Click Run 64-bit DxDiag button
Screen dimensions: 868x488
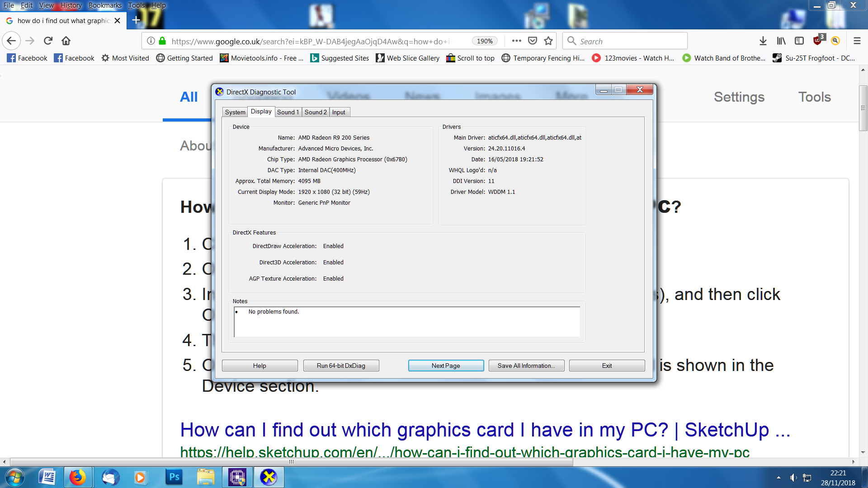pos(341,366)
